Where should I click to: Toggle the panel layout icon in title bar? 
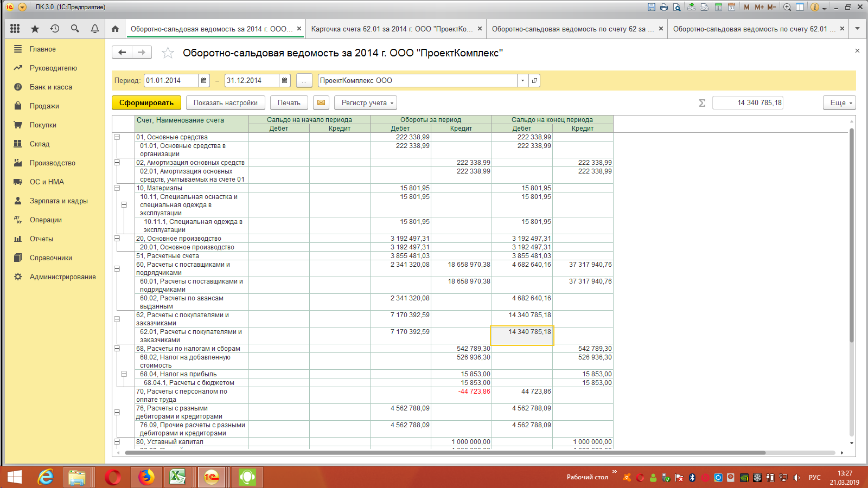point(800,7)
